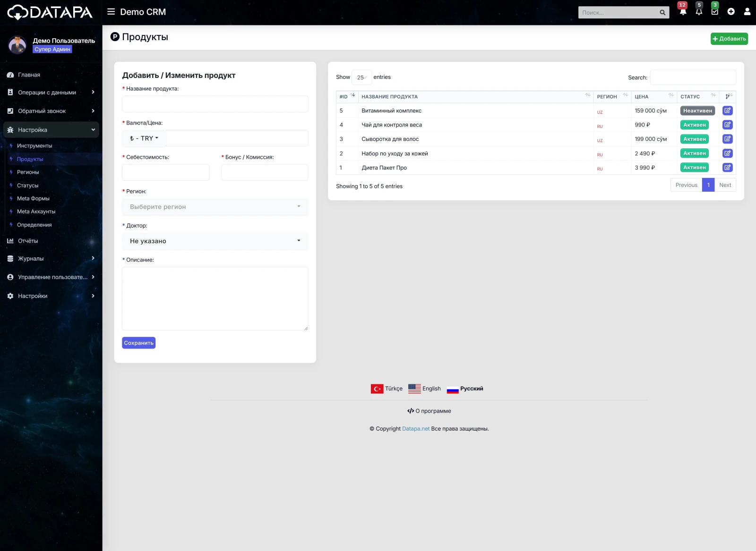Focus the Описание text area
The width and height of the screenshot is (756, 551).
click(x=215, y=298)
